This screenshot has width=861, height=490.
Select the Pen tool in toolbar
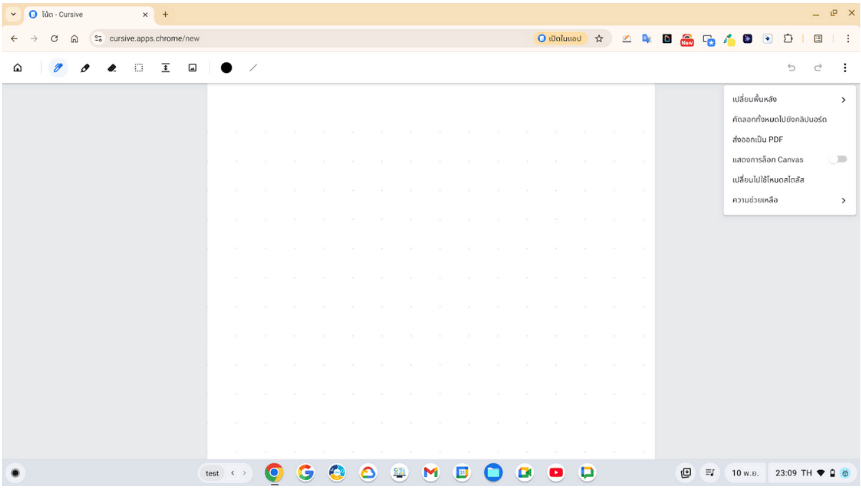(x=58, y=68)
